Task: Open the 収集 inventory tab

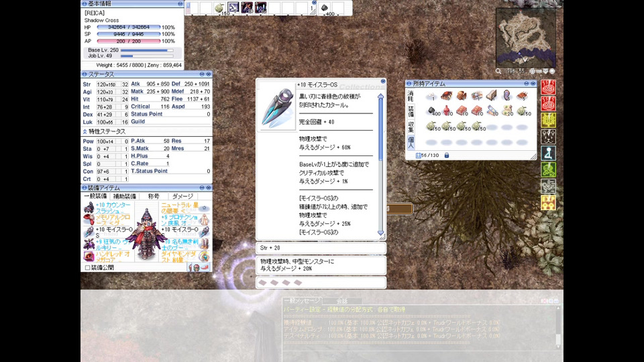Action: tap(411, 127)
